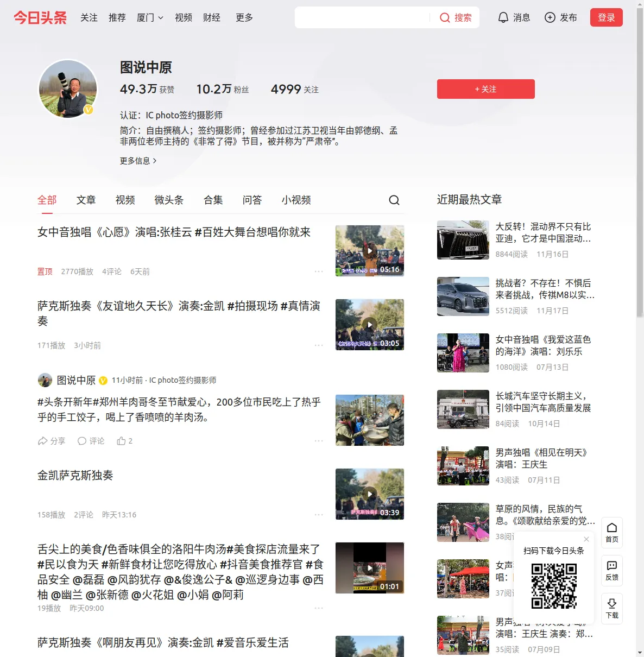Screen dimensions: 644x657
Task: Expand the 厦门 city dropdown
Action: click(x=150, y=17)
